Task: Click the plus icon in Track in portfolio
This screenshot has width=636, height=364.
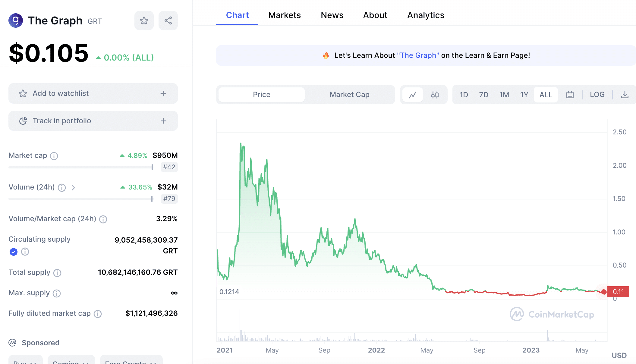Action: pos(163,121)
